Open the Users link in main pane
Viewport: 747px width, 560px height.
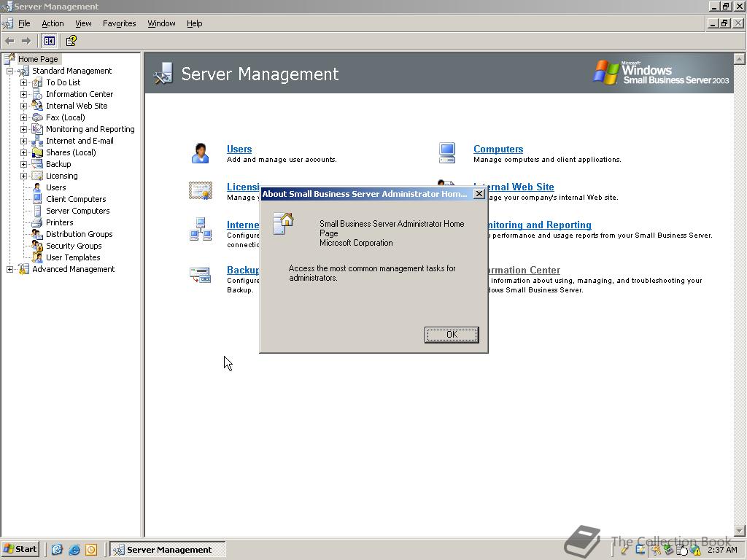pos(239,149)
